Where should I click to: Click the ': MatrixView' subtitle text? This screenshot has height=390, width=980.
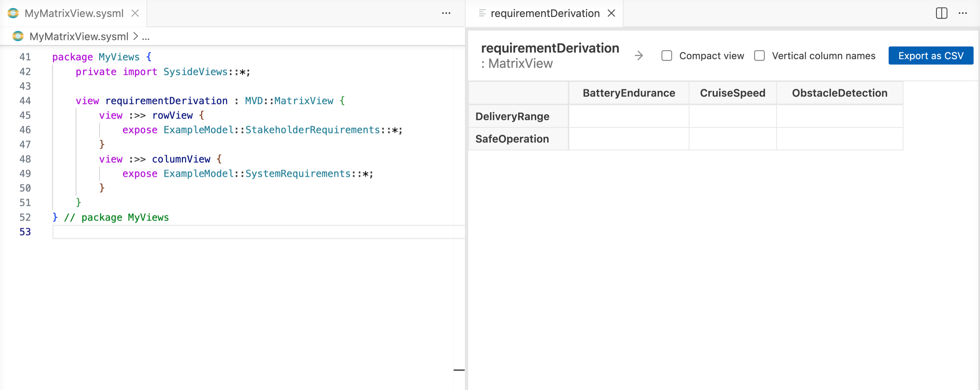pyautogui.click(x=517, y=64)
